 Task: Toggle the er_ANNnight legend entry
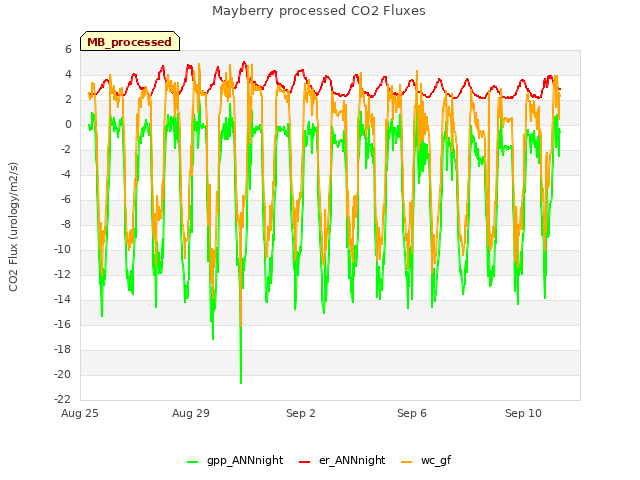point(342,460)
